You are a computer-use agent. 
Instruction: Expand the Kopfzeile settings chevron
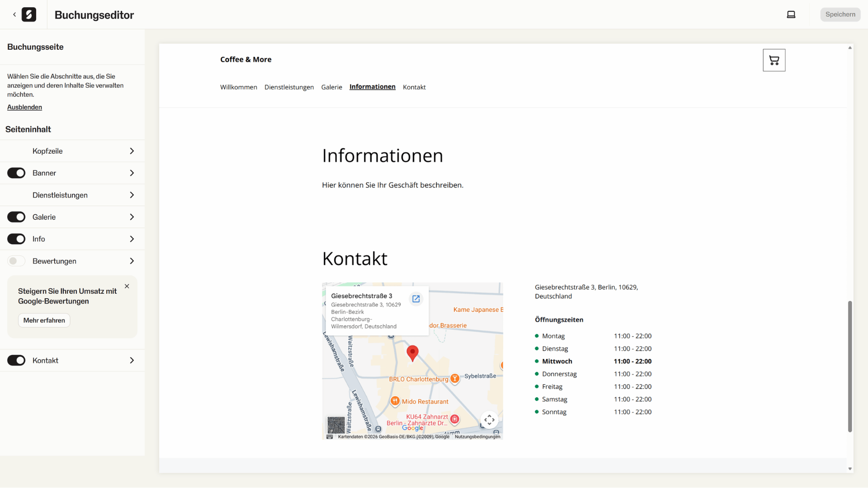[x=132, y=151]
